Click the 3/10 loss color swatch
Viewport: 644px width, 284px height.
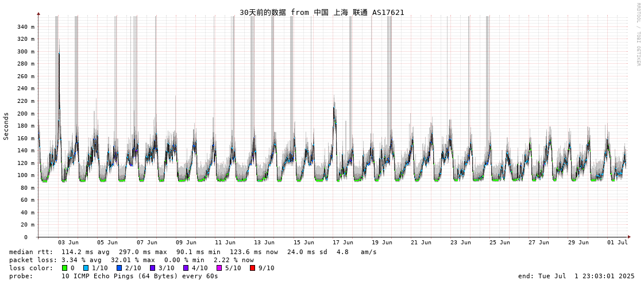152,268
